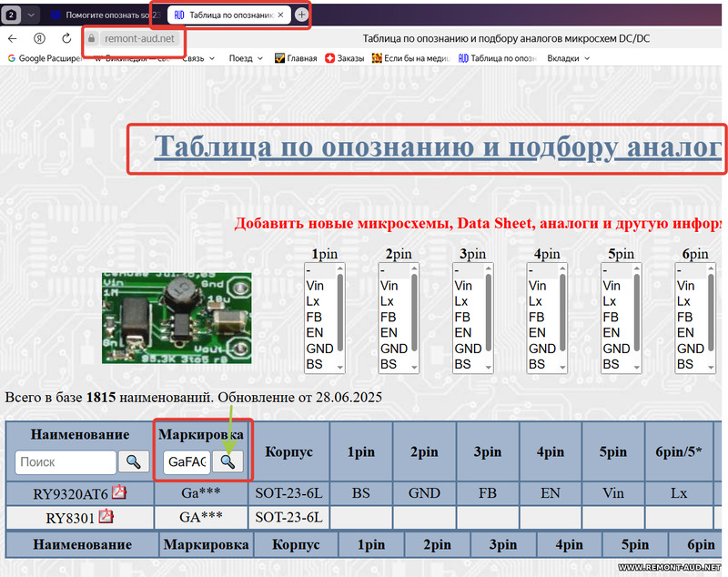Viewport: 728px width, 577px height.
Task: Open Главная bookmark
Action: 297,58
